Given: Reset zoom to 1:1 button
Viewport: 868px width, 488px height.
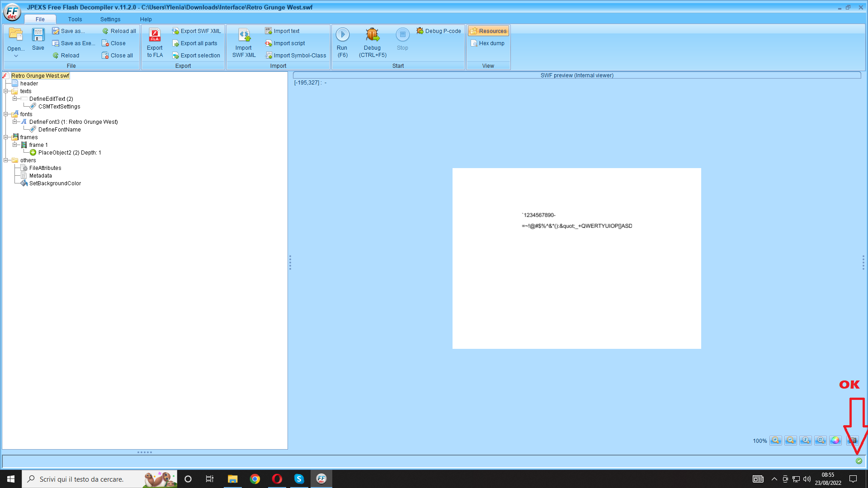Looking at the screenshot, I should (806, 441).
